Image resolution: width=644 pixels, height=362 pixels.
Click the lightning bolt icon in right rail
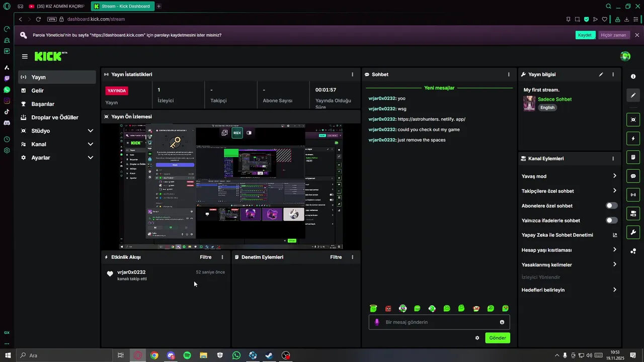point(633,138)
